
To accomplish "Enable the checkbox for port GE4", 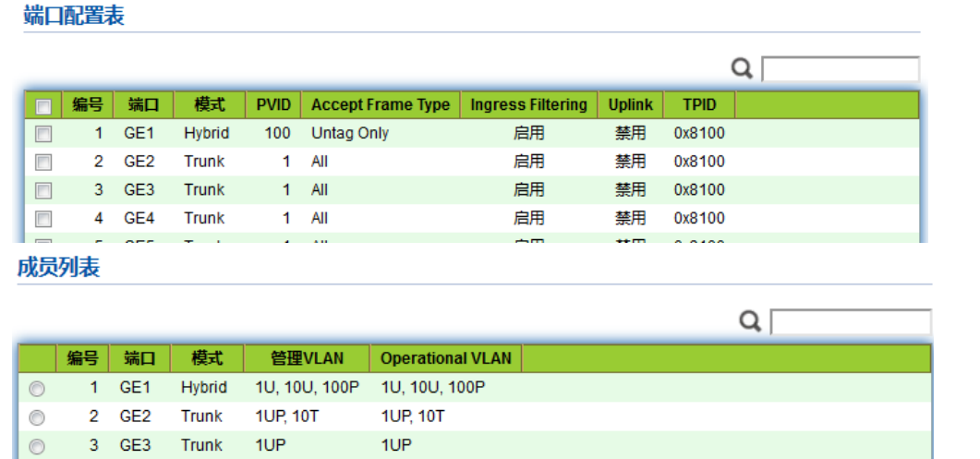I will coord(42,219).
